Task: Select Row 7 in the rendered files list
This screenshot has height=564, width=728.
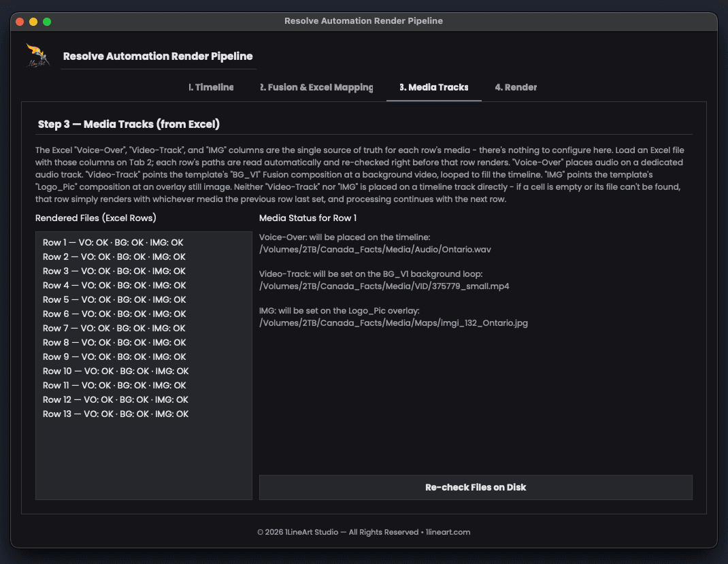Action: click(x=144, y=328)
